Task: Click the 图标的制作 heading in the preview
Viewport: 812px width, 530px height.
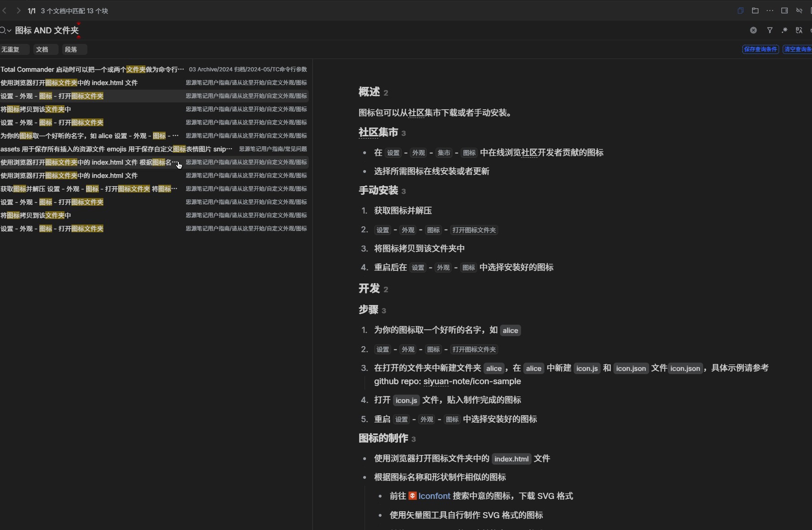Action: coord(383,439)
